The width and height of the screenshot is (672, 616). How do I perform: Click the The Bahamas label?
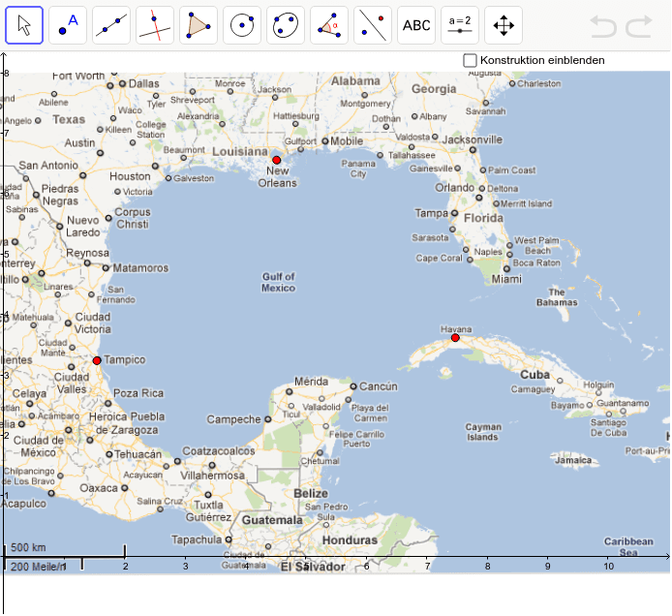click(x=557, y=297)
